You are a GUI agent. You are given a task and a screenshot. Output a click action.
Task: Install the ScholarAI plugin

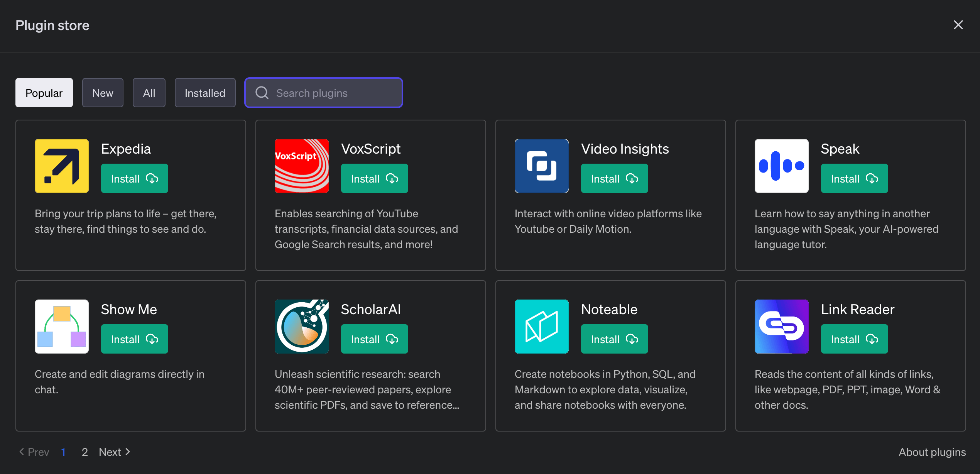click(374, 339)
